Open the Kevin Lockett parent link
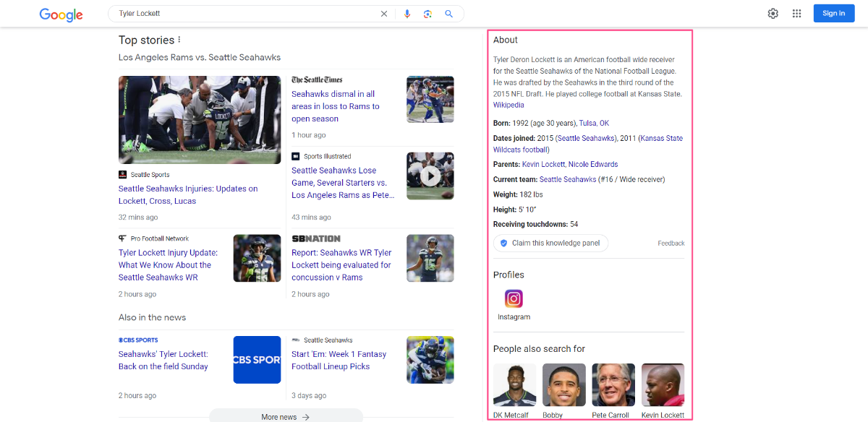 [x=543, y=164]
